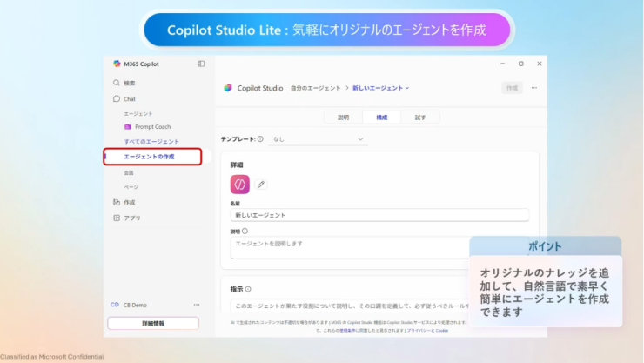Click the 自分のエージェント breadcrumb
The image size is (644, 363).
tap(315, 88)
